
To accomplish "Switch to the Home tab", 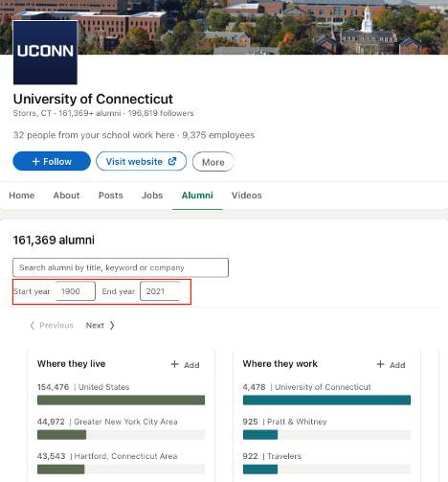I will [22, 195].
